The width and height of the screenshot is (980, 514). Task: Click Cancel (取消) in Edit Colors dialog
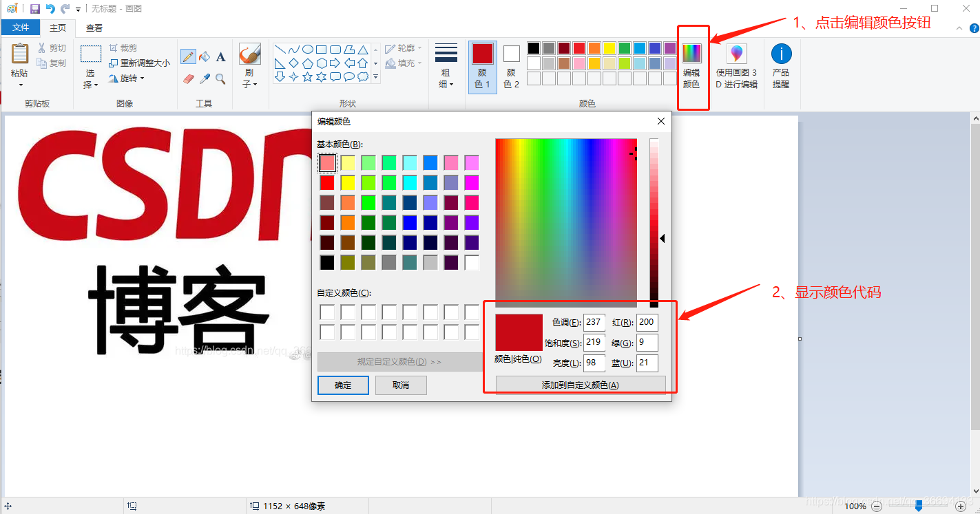401,385
